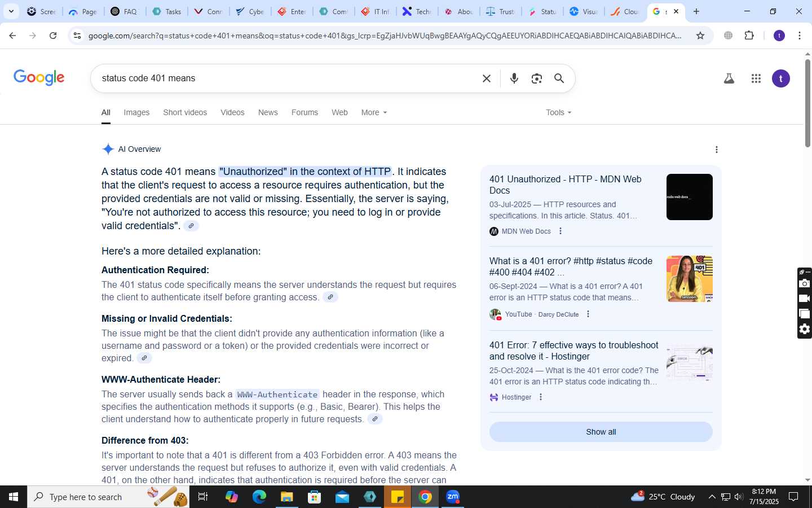Open Zoom from the taskbar
Image resolution: width=812 pixels, height=508 pixels.
click(x=453, y=497)
